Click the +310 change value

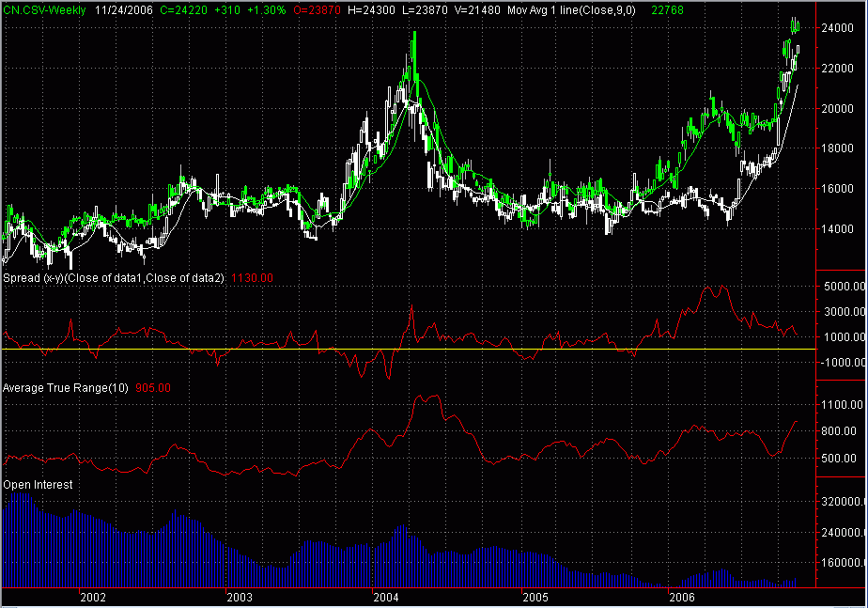[227, 10]
